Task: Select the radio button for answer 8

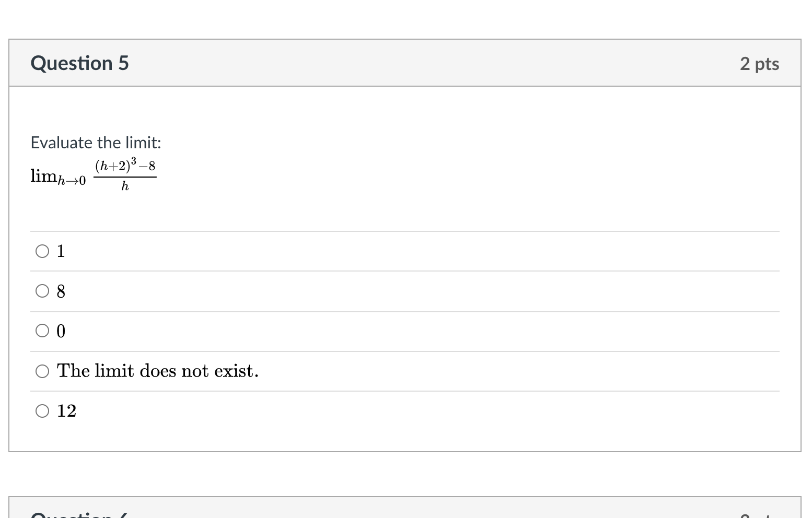Action: 43,291
